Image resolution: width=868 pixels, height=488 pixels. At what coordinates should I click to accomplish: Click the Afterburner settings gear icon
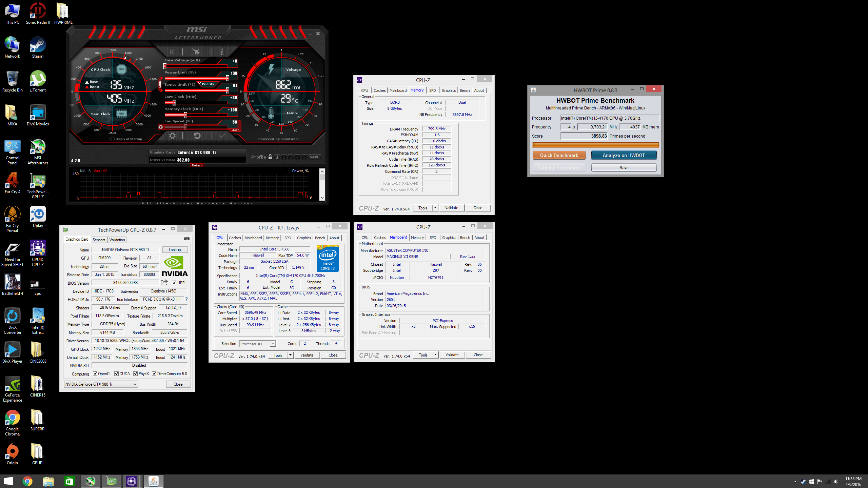click(172, 136)
